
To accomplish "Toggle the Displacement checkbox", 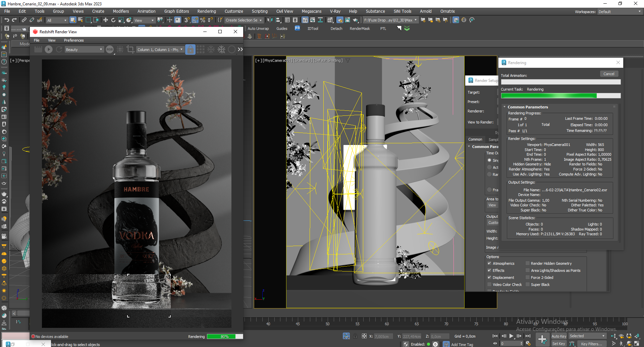I will coord(489,278).
